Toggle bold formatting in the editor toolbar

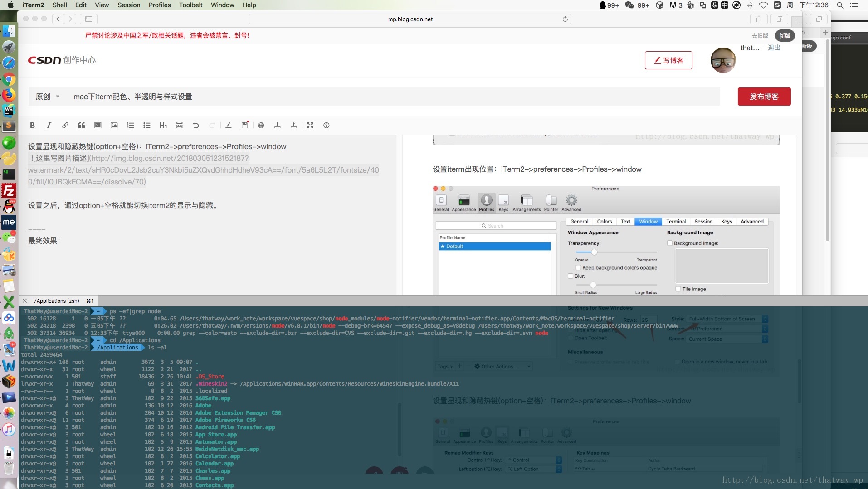pyautogui.click(x=32, y=126)
